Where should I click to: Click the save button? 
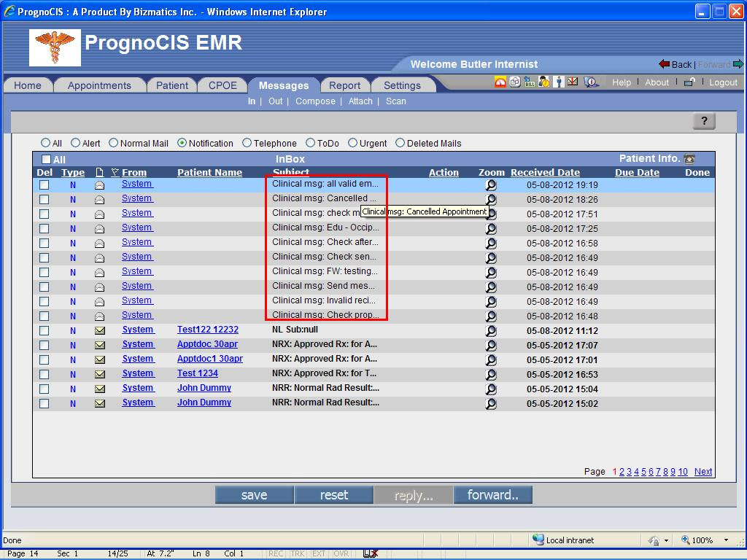(x=255, y=495)
